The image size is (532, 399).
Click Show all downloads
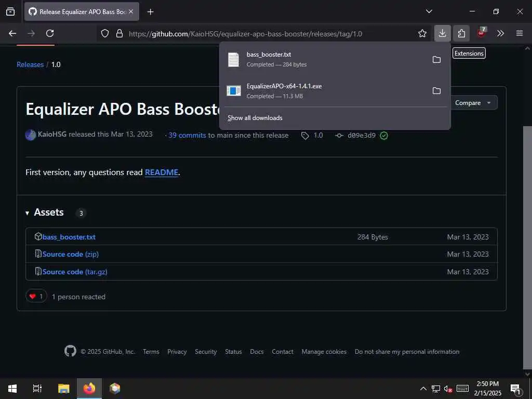click(255, 118)
